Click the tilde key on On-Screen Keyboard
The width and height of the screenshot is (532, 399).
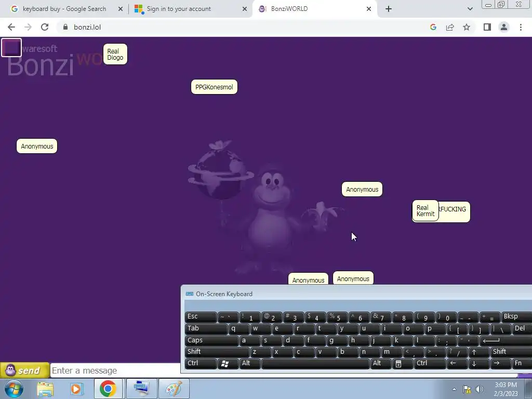point(228,317)
